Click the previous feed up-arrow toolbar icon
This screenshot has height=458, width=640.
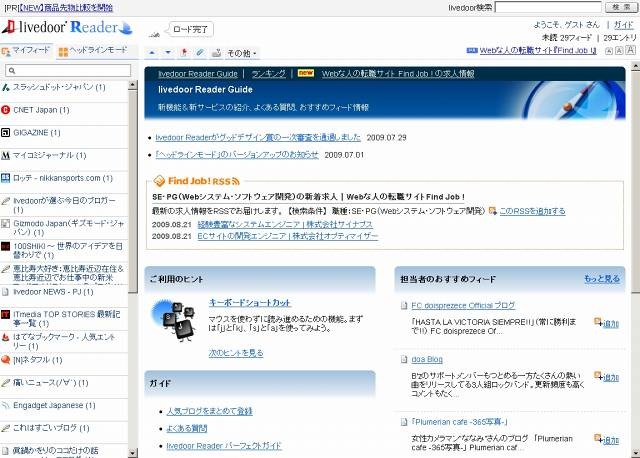coord(152,53)
